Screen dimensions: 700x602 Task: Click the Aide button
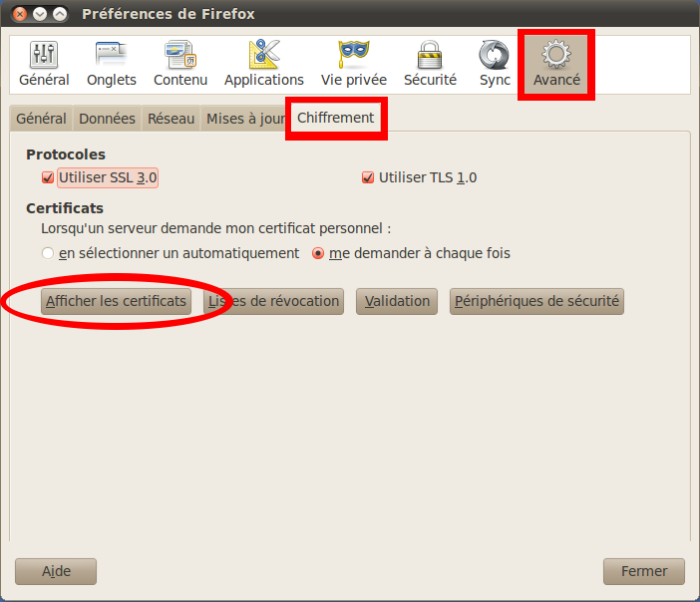coord(56,571)
